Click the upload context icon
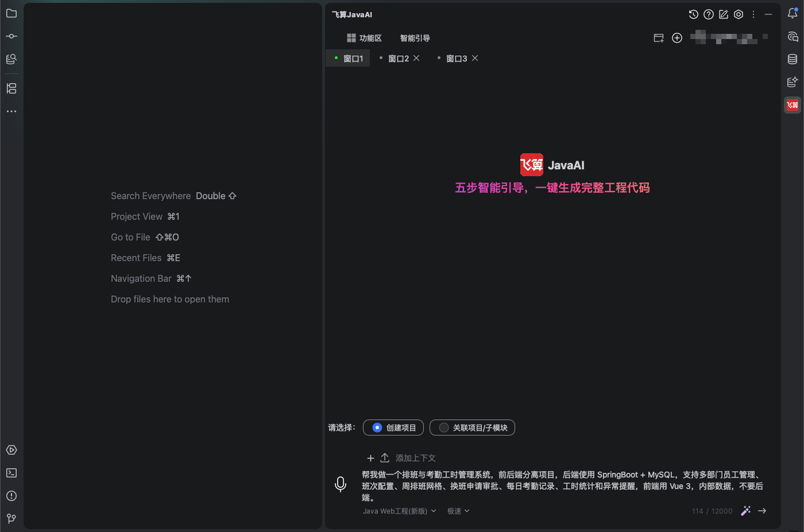This screenshot has width=804, height=532. (385, 458)
